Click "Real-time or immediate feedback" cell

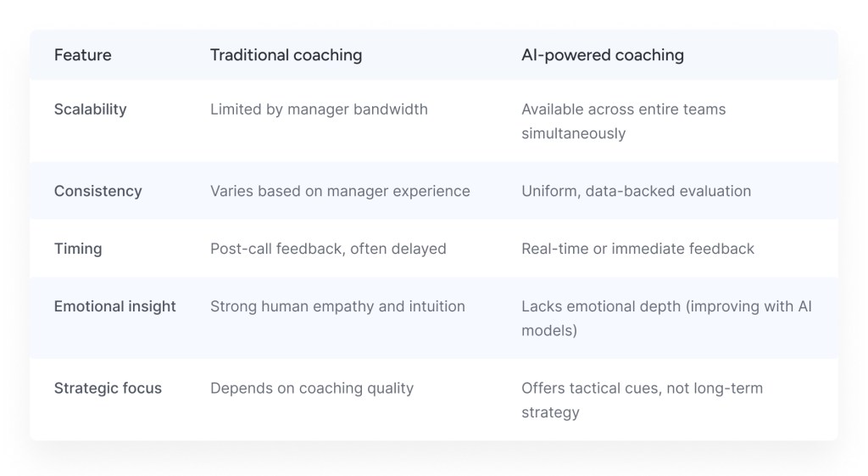637,249
